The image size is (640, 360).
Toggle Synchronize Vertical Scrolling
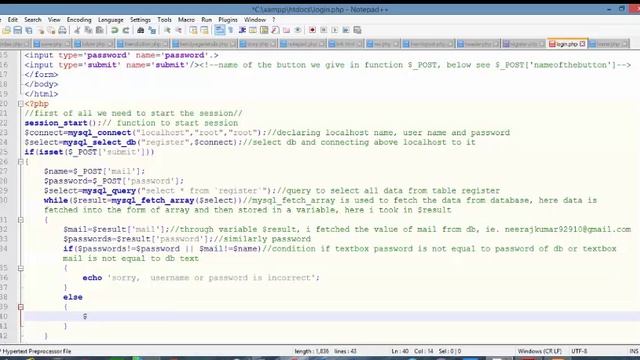click(x=193, y=30)
